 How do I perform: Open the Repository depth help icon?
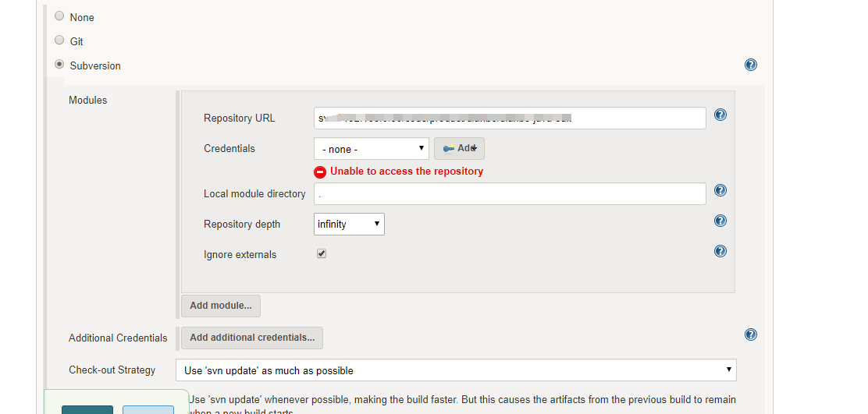[x=720, y=221]
